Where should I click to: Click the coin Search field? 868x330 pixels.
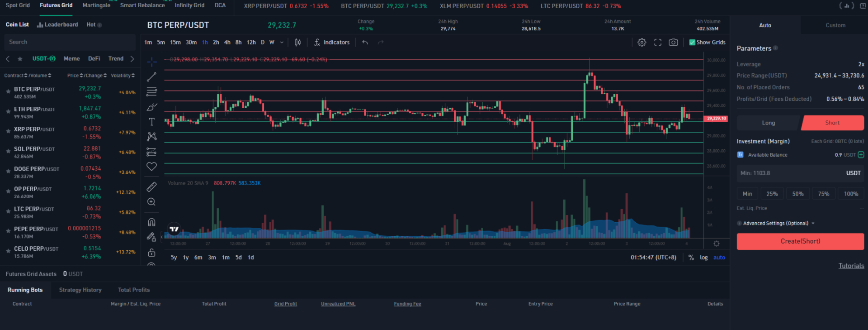click(x=70, y=42)
